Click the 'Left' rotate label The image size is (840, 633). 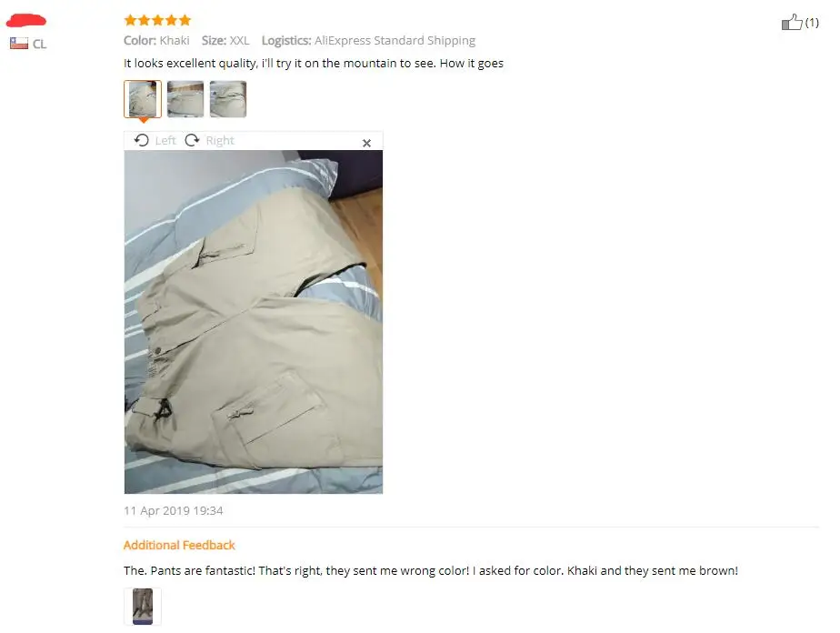165,140
